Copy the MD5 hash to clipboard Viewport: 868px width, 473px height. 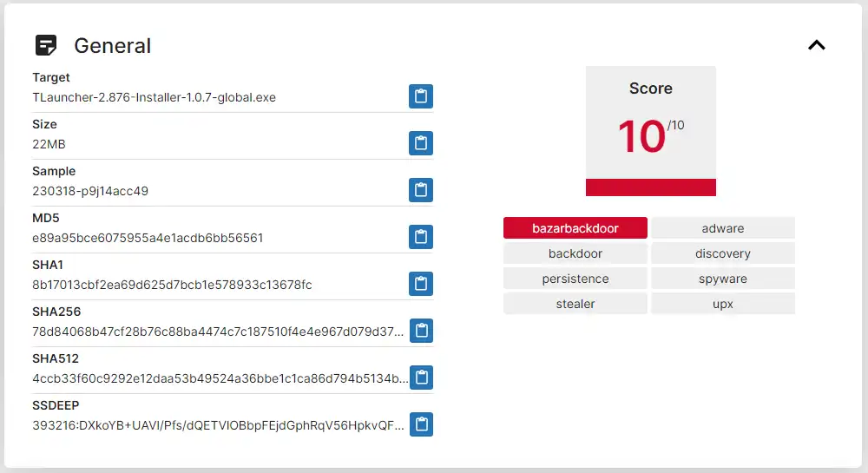(x=421, y=237)
